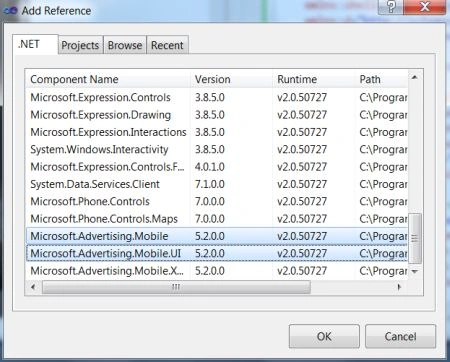Select Microsoft.Advertising.Mobile.UI row

tap(217, 253)
